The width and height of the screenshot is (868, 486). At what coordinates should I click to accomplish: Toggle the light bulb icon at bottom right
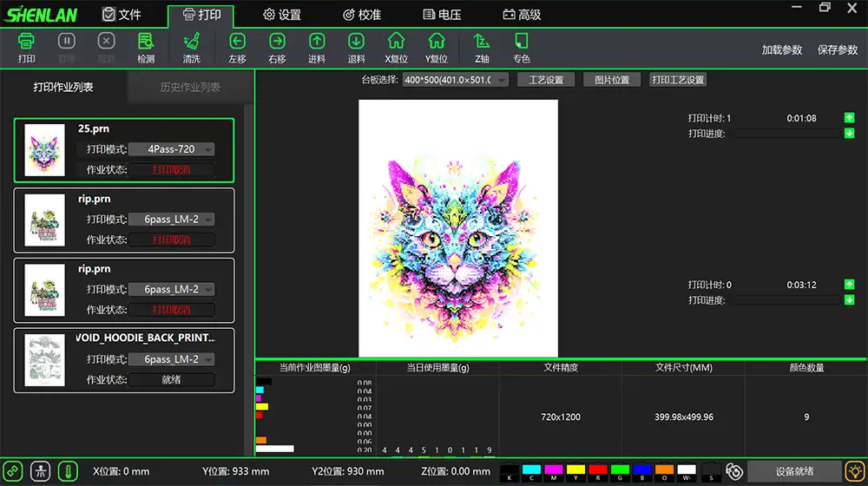coord(854,471)
